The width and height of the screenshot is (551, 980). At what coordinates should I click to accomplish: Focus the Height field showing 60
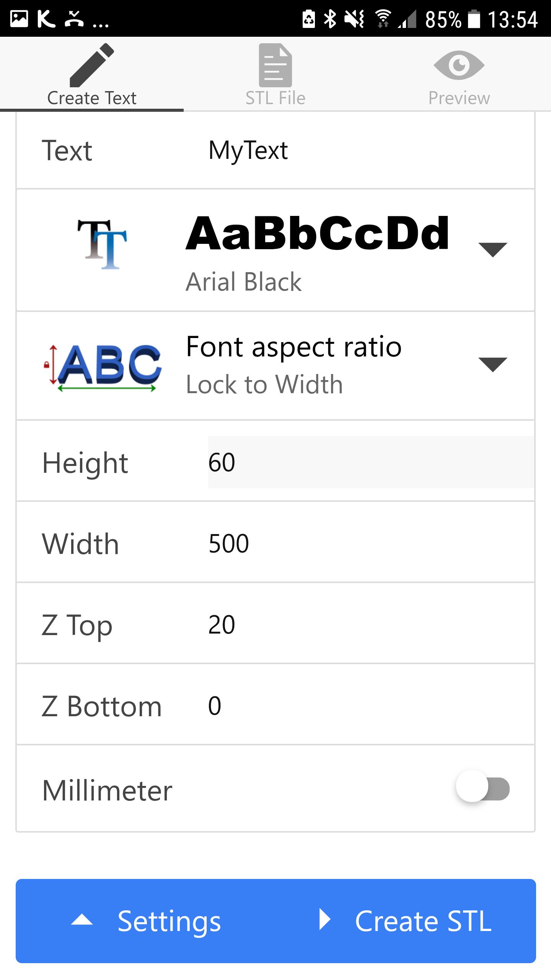[370, 462]
